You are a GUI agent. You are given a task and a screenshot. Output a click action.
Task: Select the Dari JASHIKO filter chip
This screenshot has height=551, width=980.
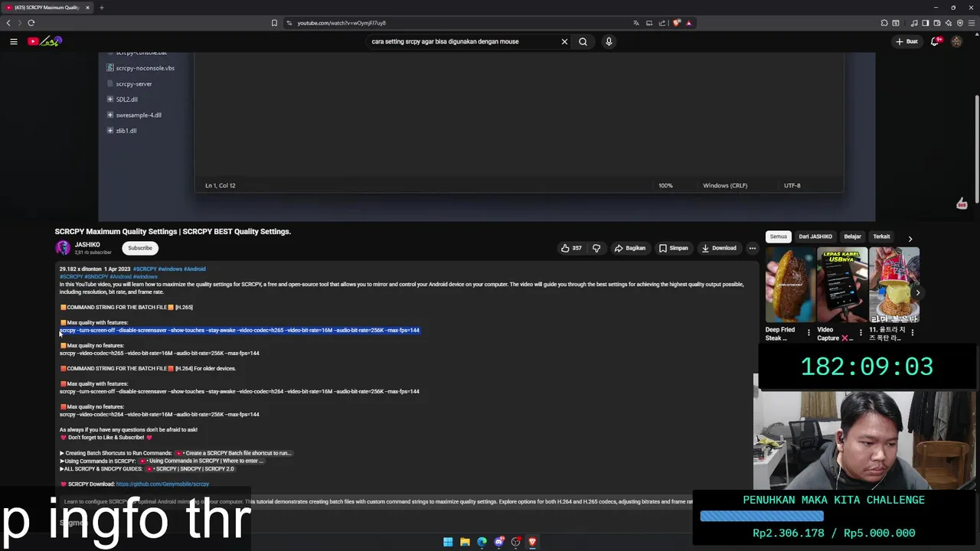pos(815,236)
